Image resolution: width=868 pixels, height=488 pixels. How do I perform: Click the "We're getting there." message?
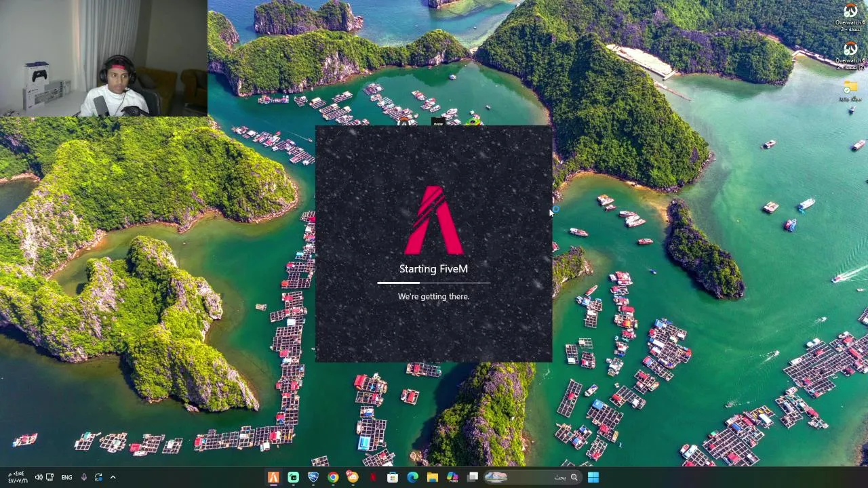click(433, 296)
